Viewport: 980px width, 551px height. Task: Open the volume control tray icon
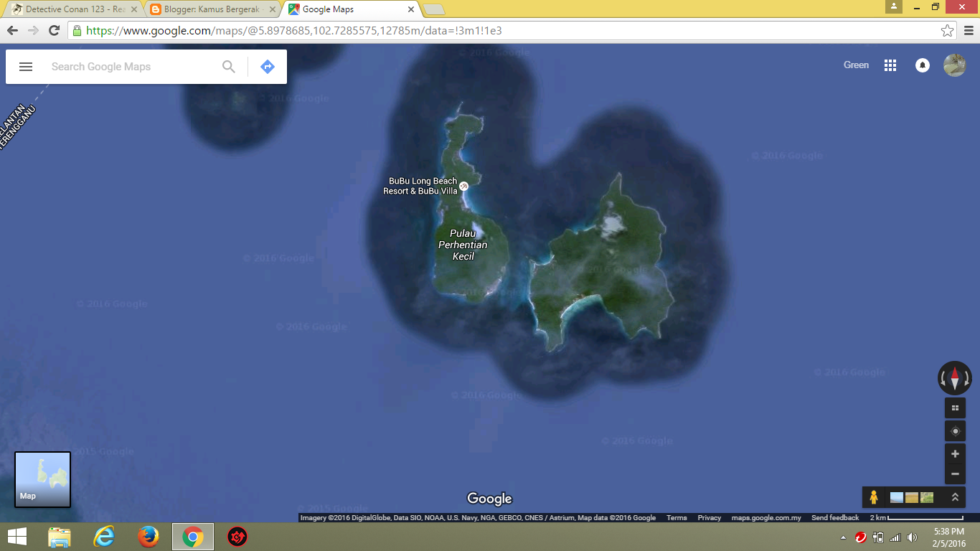pyautogui.click(x=913, y=537)
